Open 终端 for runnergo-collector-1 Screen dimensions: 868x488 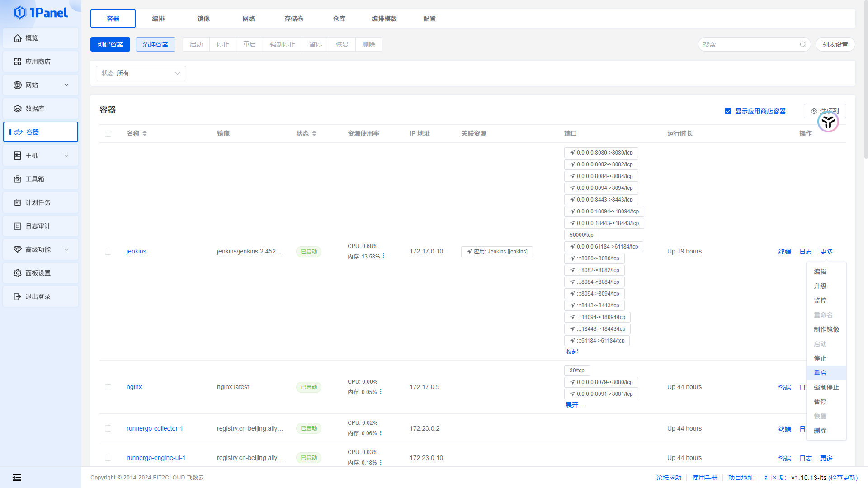(x=785, y=429)
